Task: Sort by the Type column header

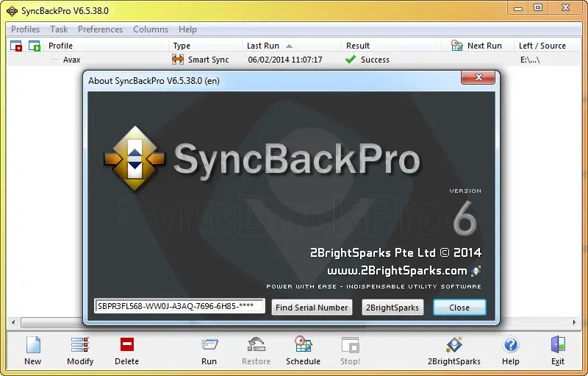Action: point(206,46)
